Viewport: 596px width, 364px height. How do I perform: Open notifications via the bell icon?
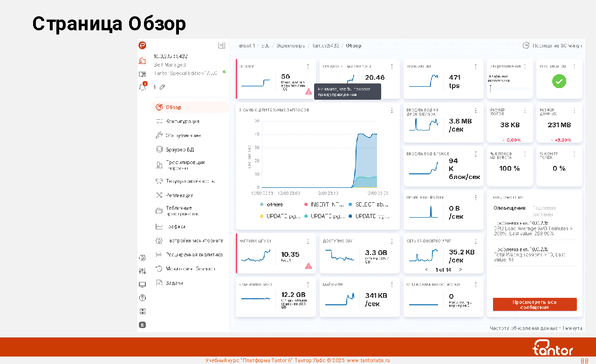[x=143, y=87]
